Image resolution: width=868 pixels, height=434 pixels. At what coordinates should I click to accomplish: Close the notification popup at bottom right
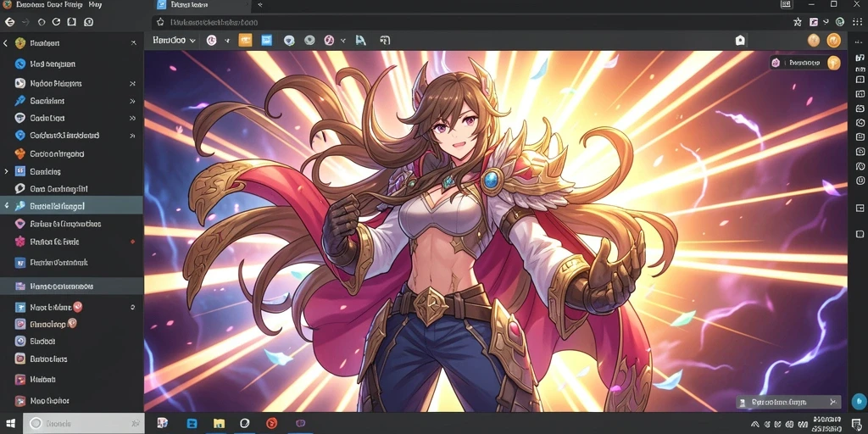(832, 402)
